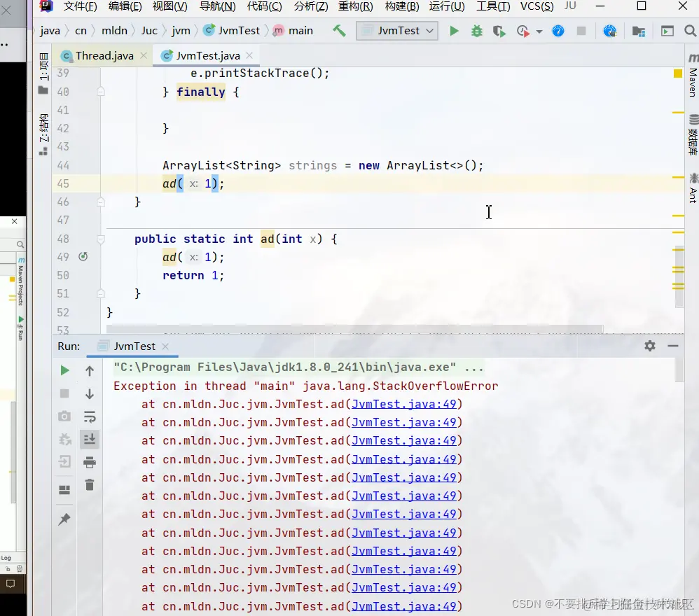Collapse method end fold at line 46
The image size is (699, 616).
(101, 202)
